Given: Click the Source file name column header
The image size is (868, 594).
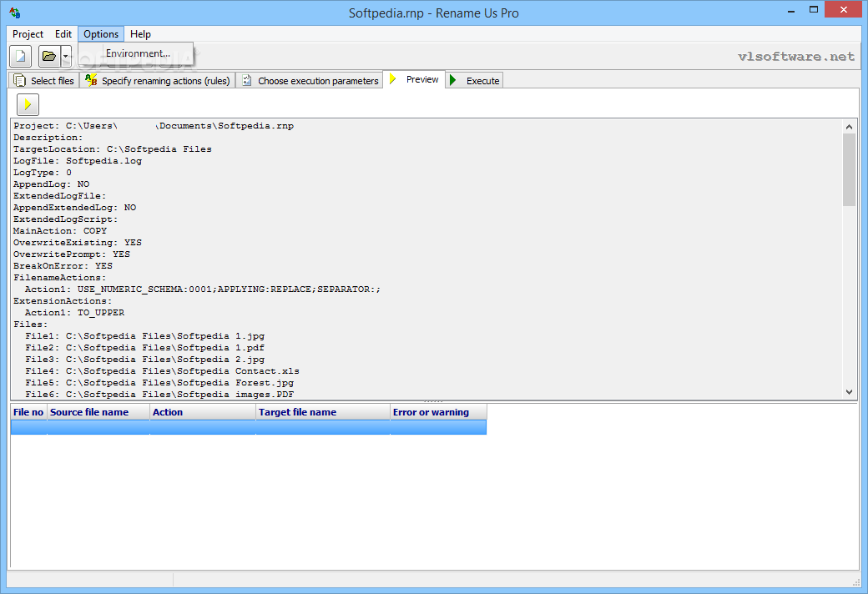Looking at the screenshot, I should click(x=98, y=412).
